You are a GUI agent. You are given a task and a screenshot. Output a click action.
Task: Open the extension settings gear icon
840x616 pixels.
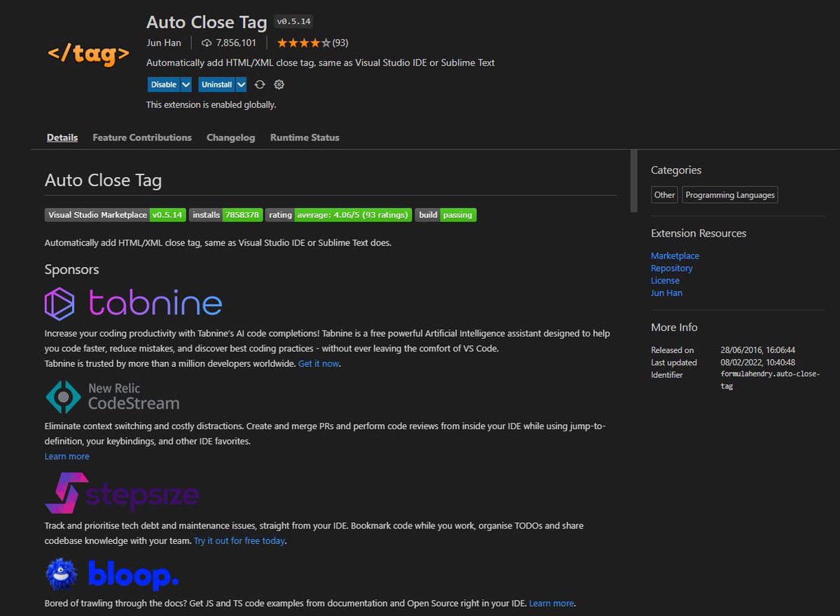(279, 84)
